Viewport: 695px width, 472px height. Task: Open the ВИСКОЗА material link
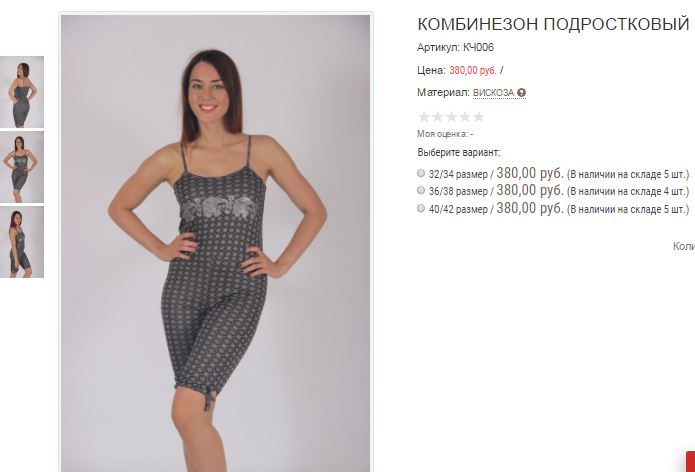coord(493,93)
